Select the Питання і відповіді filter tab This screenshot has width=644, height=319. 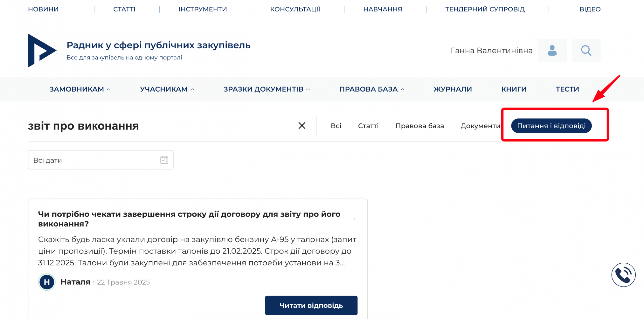coord(551,126)
